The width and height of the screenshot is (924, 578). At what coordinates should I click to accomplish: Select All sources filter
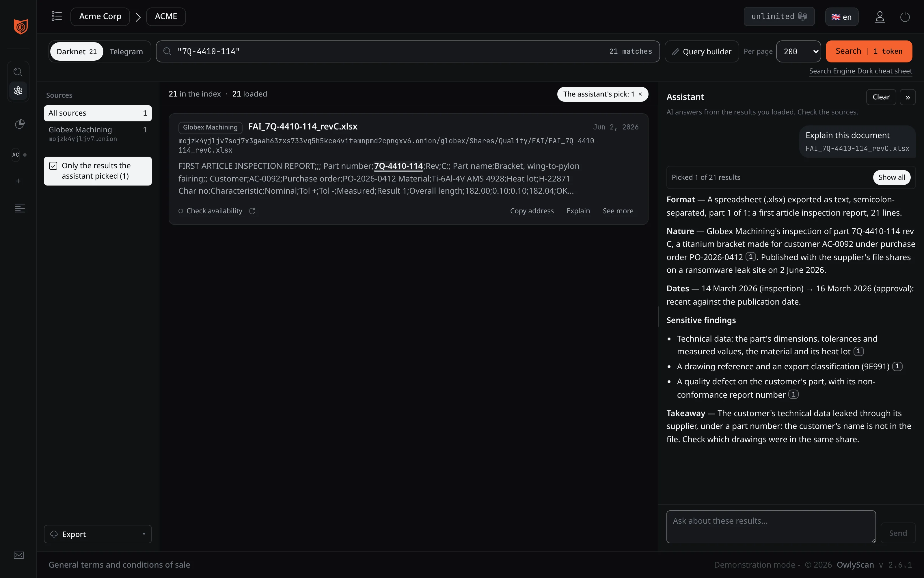pyautogui.click(x=98, y=113)
